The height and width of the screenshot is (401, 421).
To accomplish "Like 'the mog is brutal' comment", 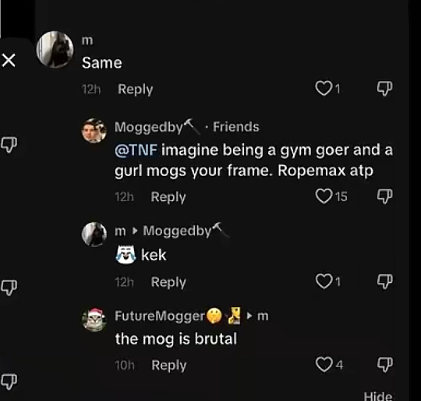I will (x=323, y=364).
